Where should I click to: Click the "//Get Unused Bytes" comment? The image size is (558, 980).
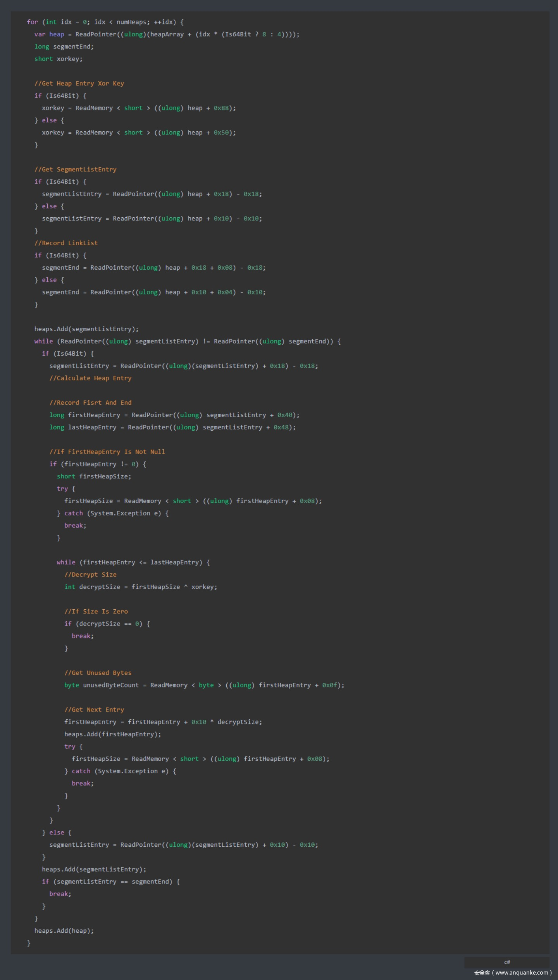coord(98,673)
